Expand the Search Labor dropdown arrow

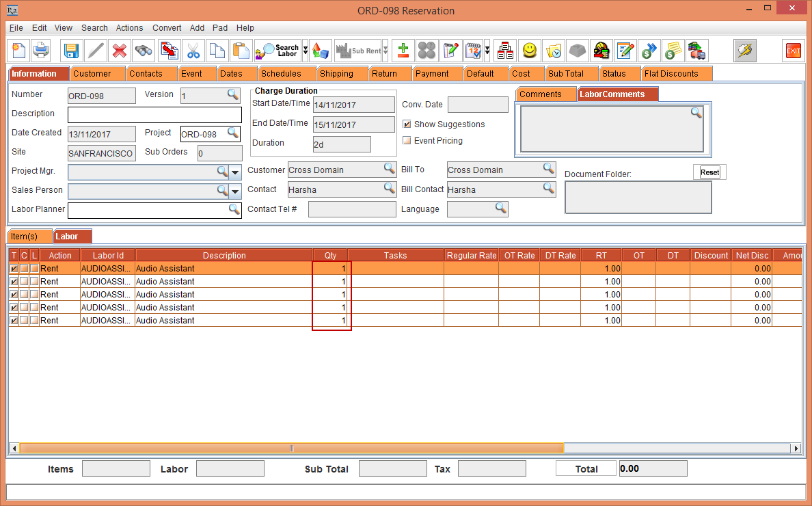(306, 51)
